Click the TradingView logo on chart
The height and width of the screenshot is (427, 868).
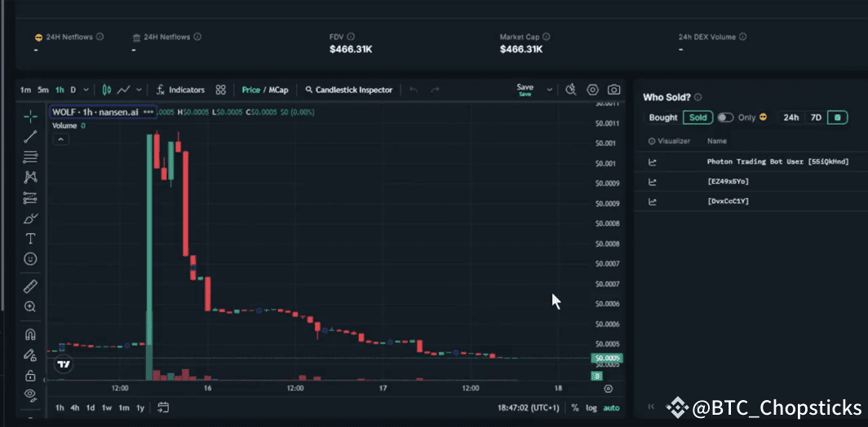(64, 365)
